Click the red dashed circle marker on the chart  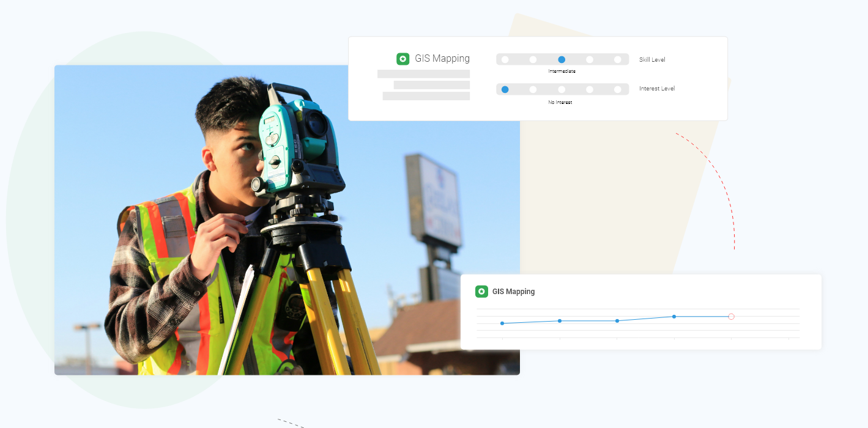click(x=731, y=317)
